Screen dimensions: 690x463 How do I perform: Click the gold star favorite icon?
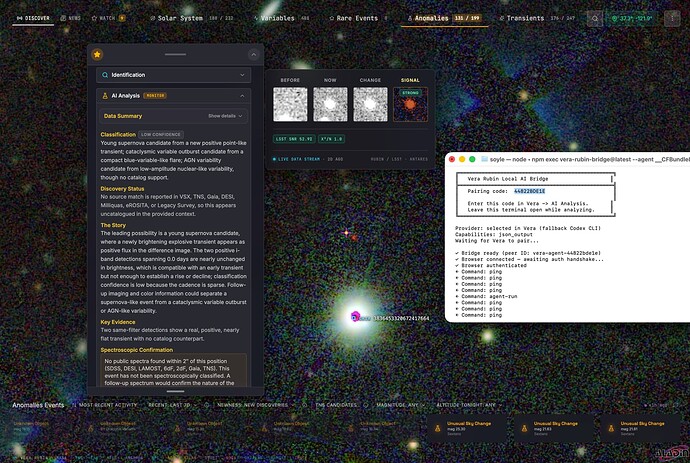(97, 55)
